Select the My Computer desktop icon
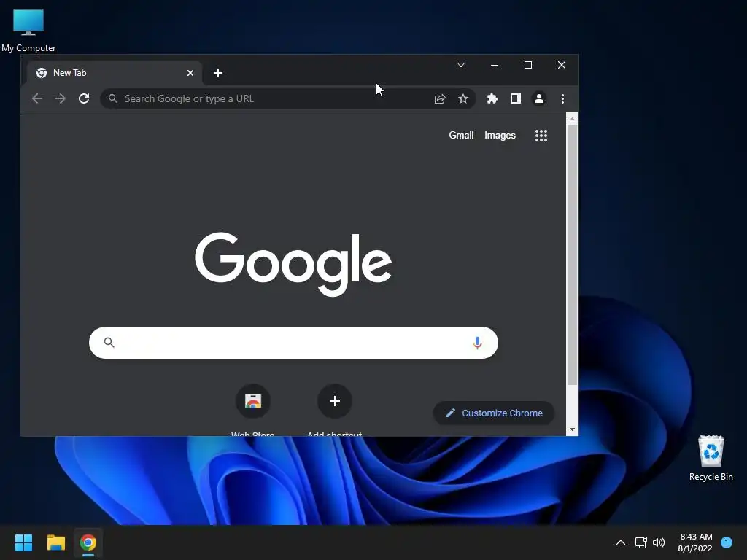The width and height of the screenshot is (747, 560). coord(28,31)
